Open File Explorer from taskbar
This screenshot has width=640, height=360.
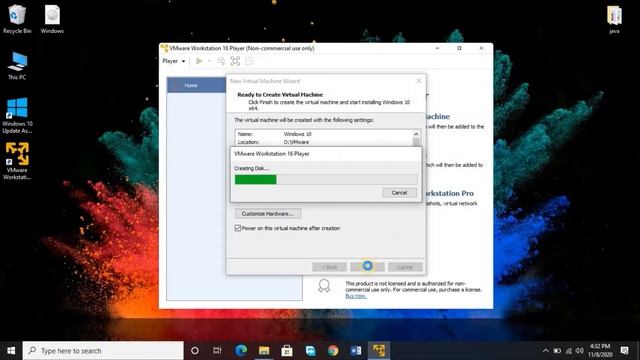pyautogui.click(x=264, y=351)
